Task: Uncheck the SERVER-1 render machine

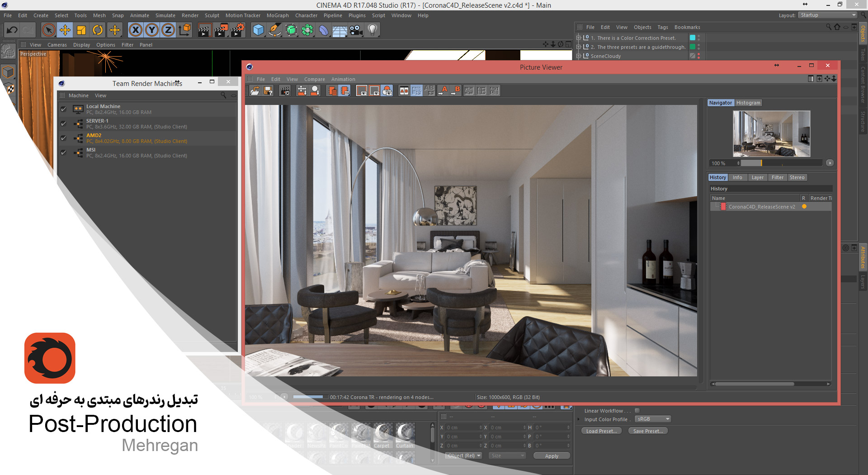Action: click(64, 123)
